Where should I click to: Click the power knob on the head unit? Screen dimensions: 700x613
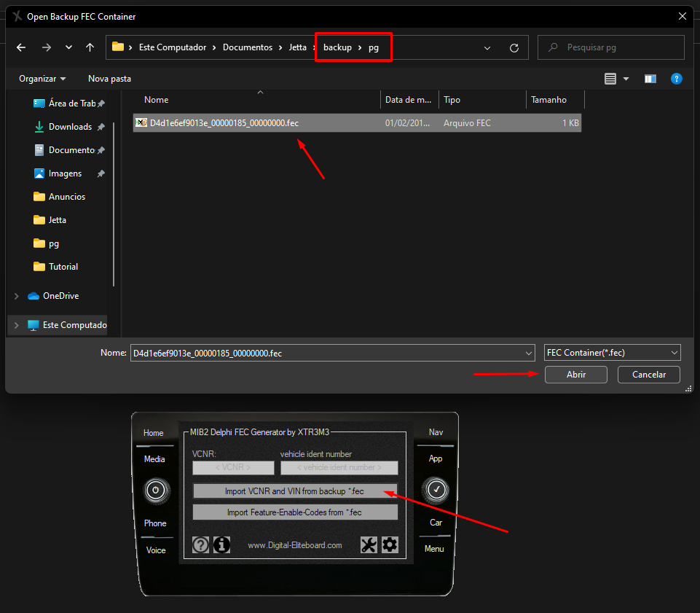pos(156,491)
